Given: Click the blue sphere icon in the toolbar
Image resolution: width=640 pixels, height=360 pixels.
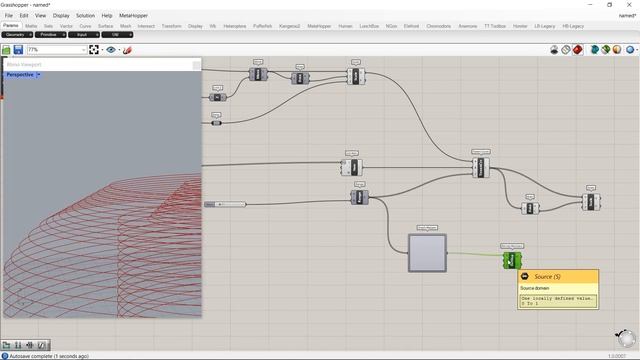Looking at the screenshot, I should pyautogui.click(x=630, y=50).
